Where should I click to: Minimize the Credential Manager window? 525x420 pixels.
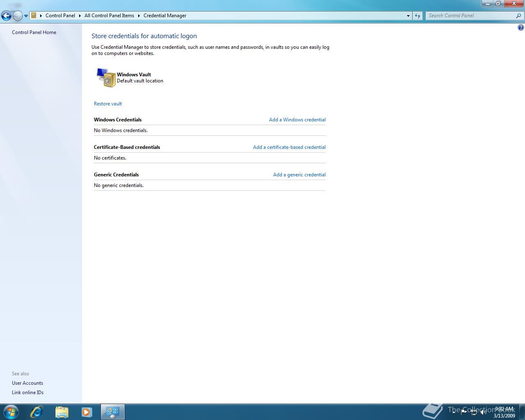pos(487,3)
